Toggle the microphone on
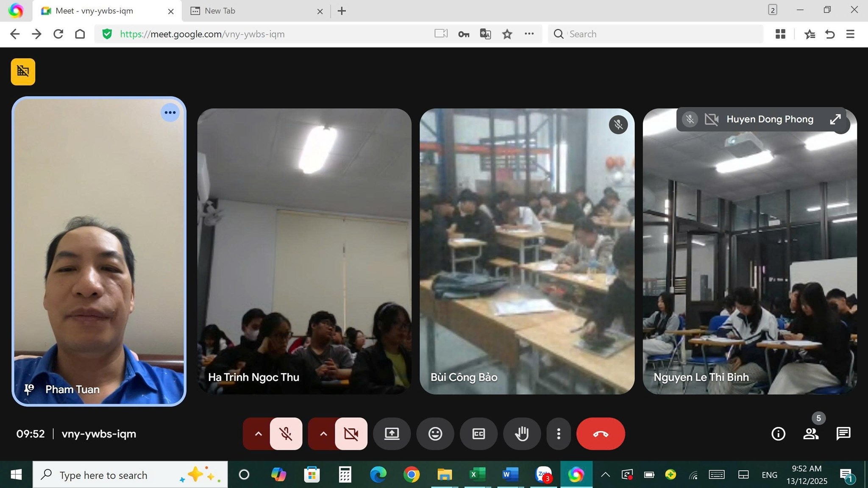This screenshot has height=488, width=868. click(286, 434)
